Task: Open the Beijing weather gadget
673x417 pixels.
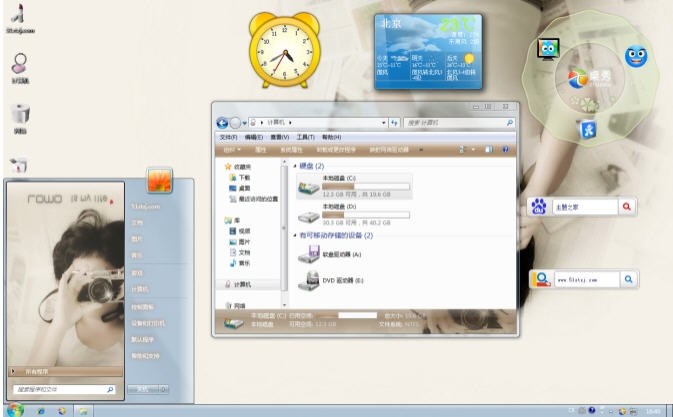Action: click(428, 51)
